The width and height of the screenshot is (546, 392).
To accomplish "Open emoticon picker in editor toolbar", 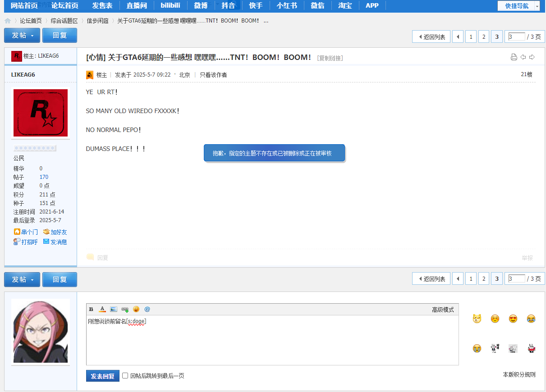I will [x=136, y=309].
